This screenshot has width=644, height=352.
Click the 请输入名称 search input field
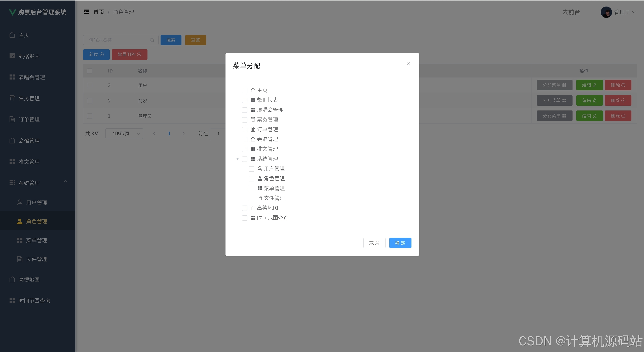(121, 40)
